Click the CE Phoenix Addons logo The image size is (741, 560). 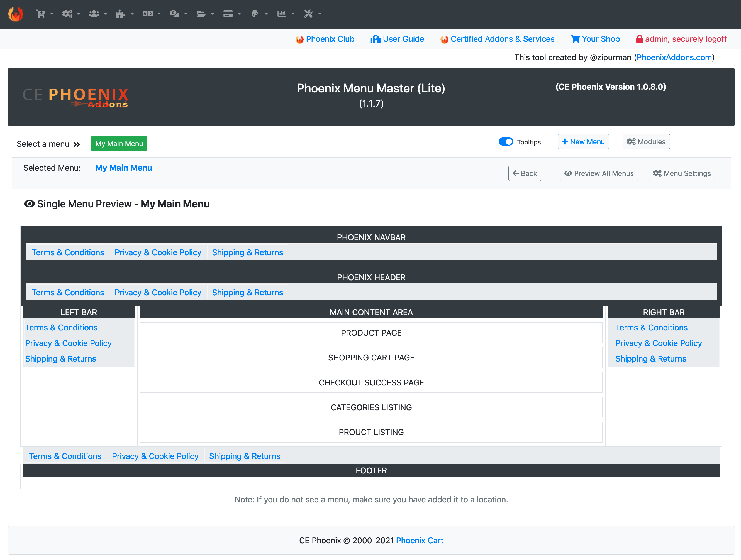coord(75,97)
